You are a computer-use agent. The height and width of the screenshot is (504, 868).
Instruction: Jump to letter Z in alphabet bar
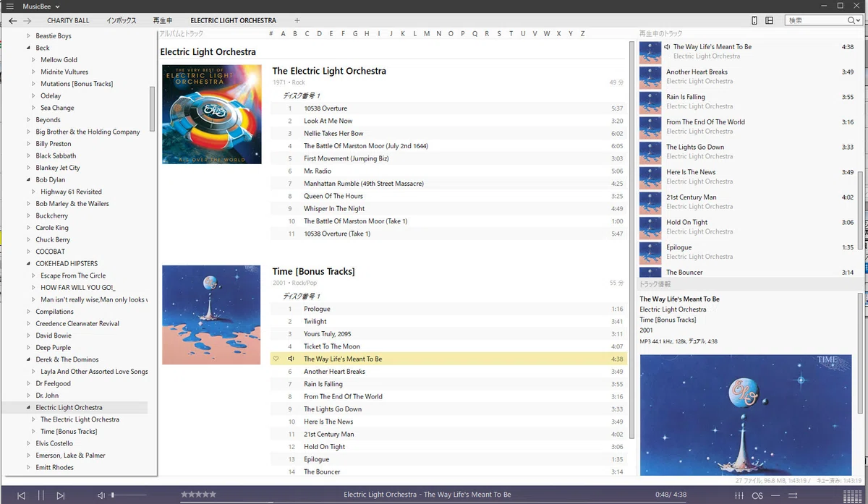coord(583,33)
